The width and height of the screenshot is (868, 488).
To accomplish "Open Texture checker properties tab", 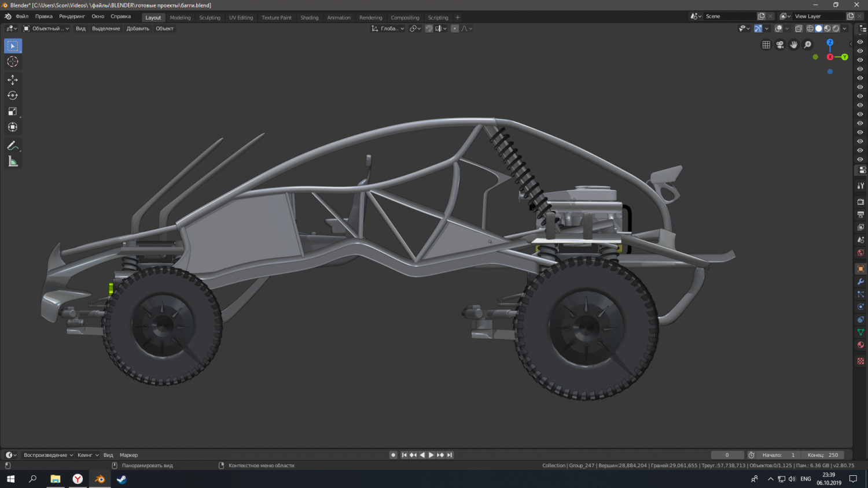I will coord(861,361).
